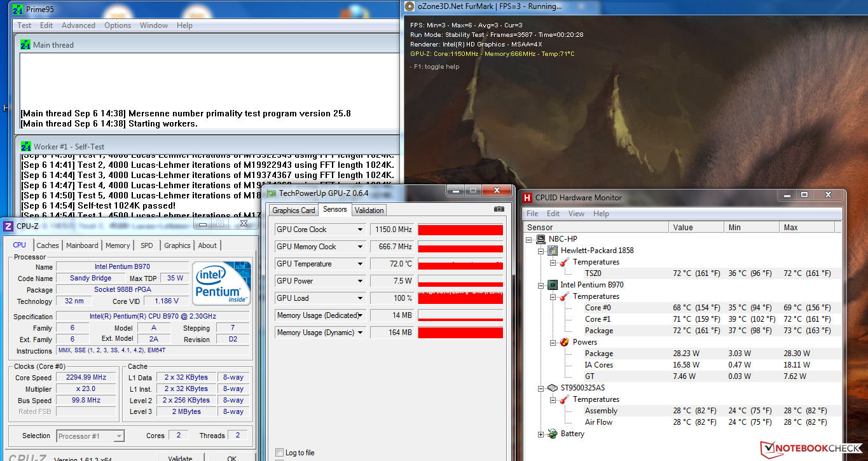Click the CPUID Hardware Monitor title icon
The image size is (868, 461).
pos(527,198)
